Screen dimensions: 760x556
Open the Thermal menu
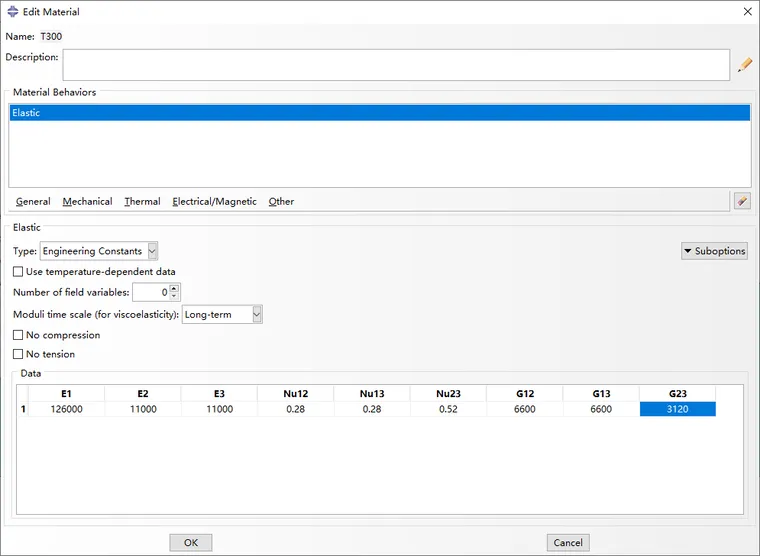142,201
